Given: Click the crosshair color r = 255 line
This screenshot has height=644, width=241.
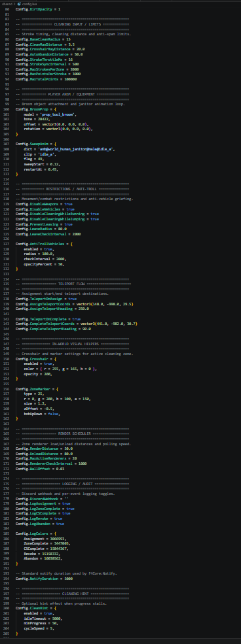Looking at the screenshot, I should click(60, 368).
